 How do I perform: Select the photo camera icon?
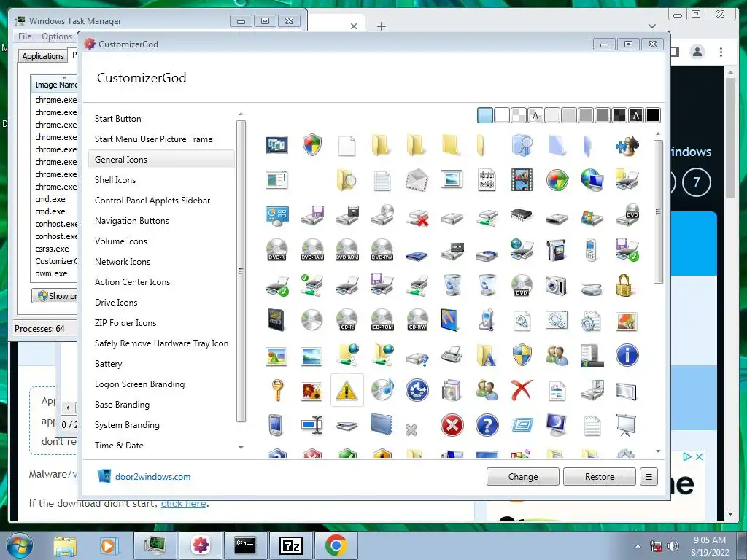[556, 285]
